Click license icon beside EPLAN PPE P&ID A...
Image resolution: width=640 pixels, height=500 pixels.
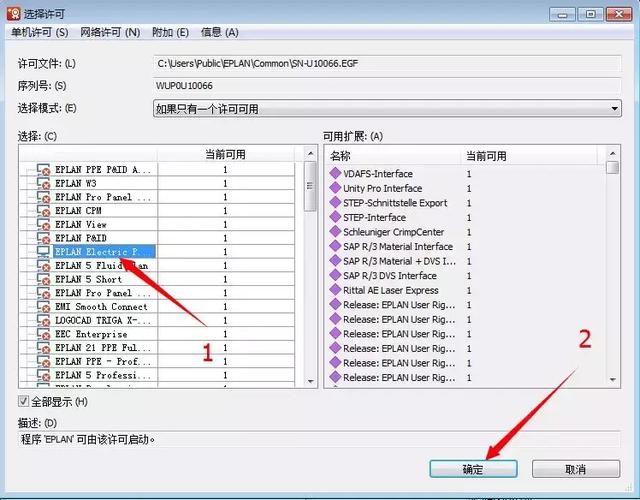point(44,169)
